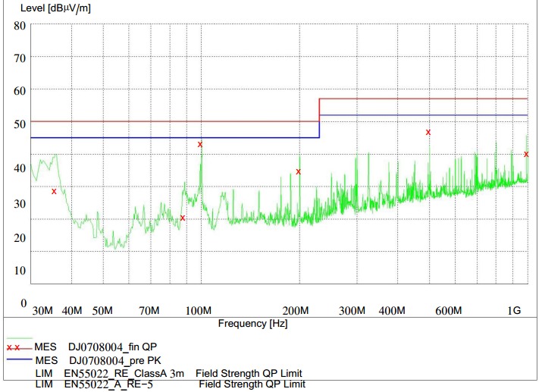Click the EN55022_A_RE-5 limit label

[x=119, y=385]
